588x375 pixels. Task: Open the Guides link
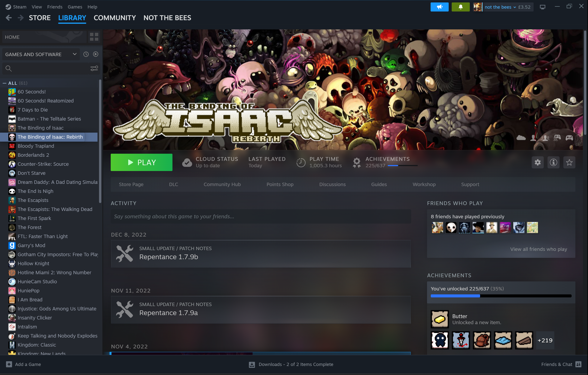pyautogui.click(x=379, y=184)
